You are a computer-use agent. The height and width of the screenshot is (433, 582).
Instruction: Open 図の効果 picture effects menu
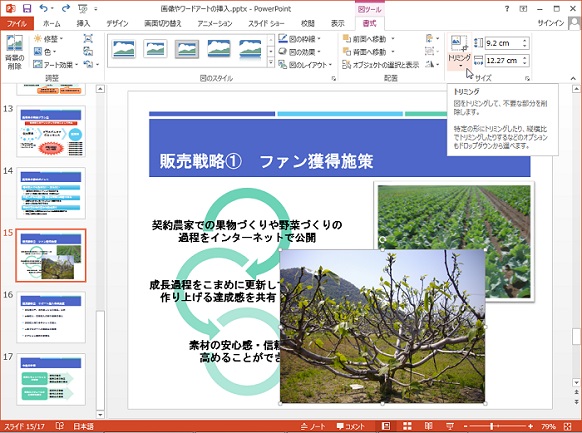click(300, 52)
